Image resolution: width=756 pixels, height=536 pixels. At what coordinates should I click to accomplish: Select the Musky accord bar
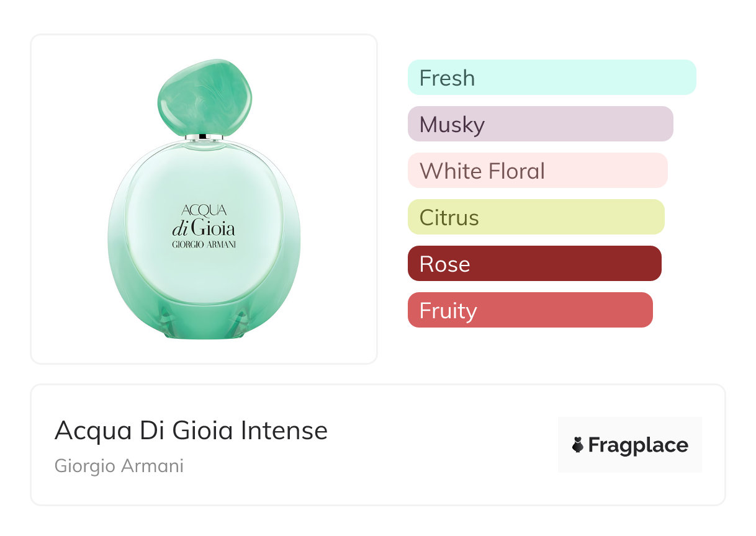tap(540, 124)
